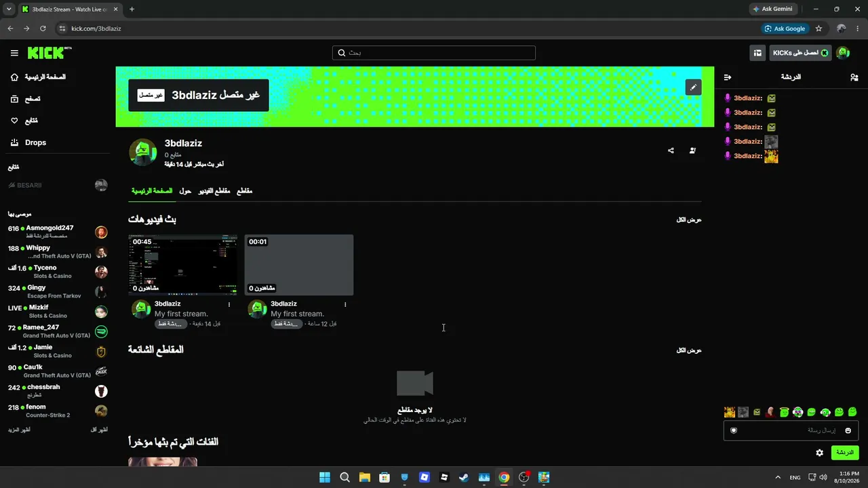Click the heart Following icon in the sidebar
Image resolution: width=868 pixels, height=488 pixels.
[14, 121]
